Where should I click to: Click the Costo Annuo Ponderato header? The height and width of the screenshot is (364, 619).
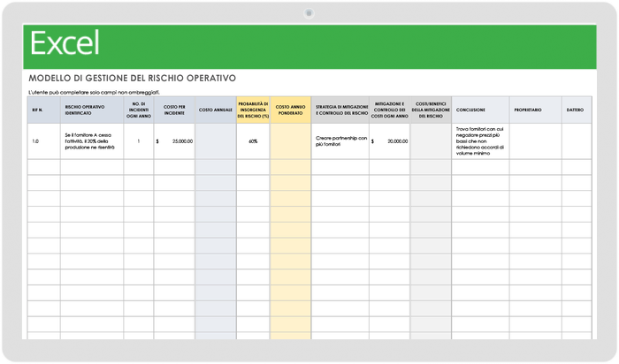tap(291, 110)
